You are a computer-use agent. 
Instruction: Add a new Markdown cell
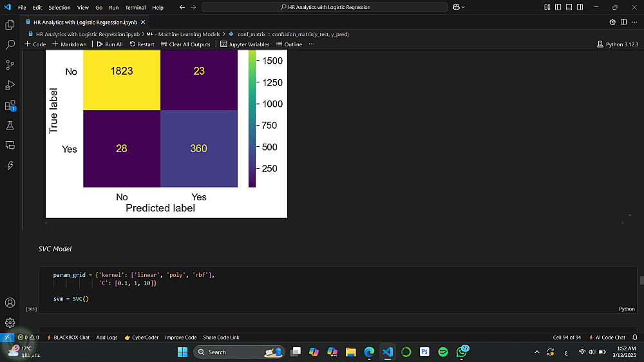70,44
